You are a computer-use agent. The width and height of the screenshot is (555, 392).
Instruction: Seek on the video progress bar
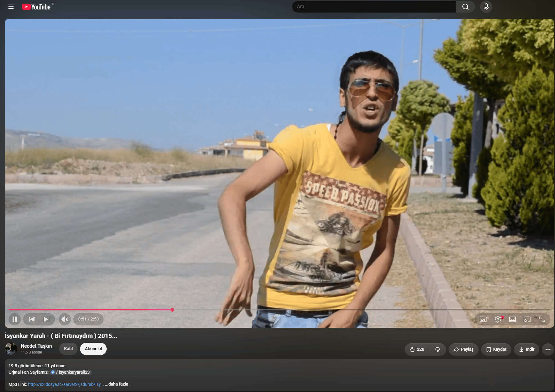(279, 310)
